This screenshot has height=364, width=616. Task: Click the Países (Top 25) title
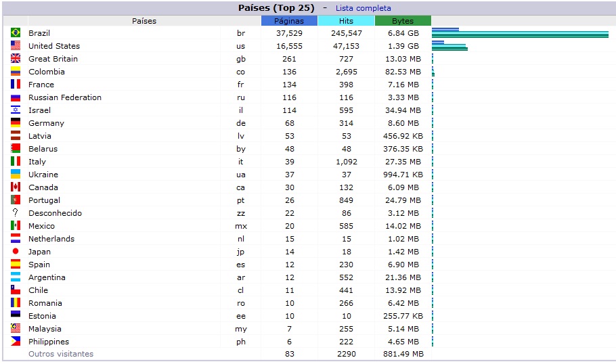tap(276, 8)
